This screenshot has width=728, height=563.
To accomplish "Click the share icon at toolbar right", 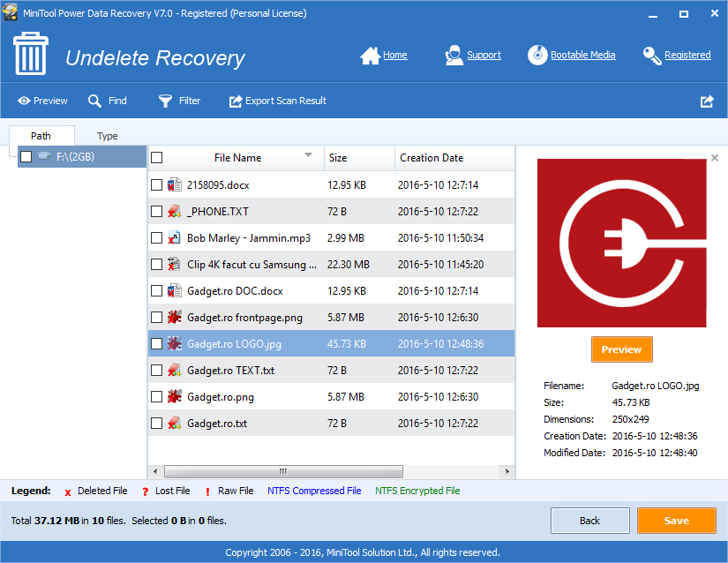I will pyautogui.click(x=707, y=101).
